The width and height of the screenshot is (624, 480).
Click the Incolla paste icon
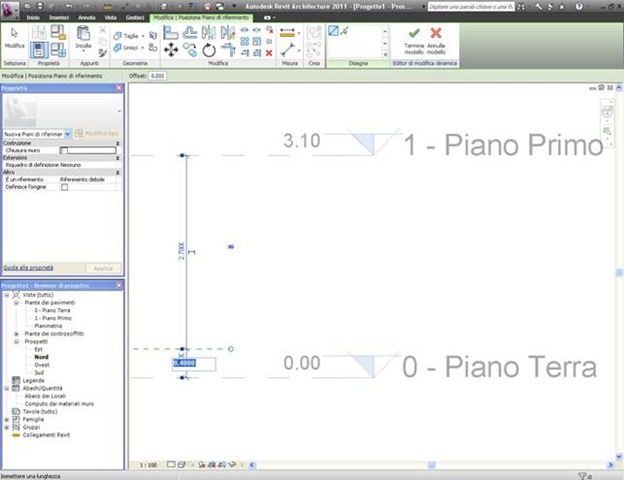(84, 38)
